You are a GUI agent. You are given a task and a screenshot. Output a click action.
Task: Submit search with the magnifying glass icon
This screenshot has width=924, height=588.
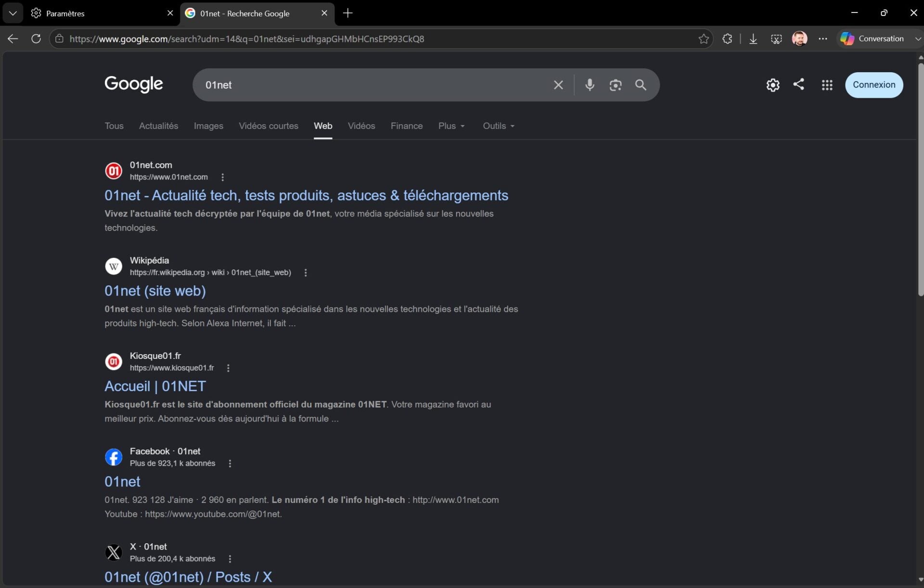(641, 85)
